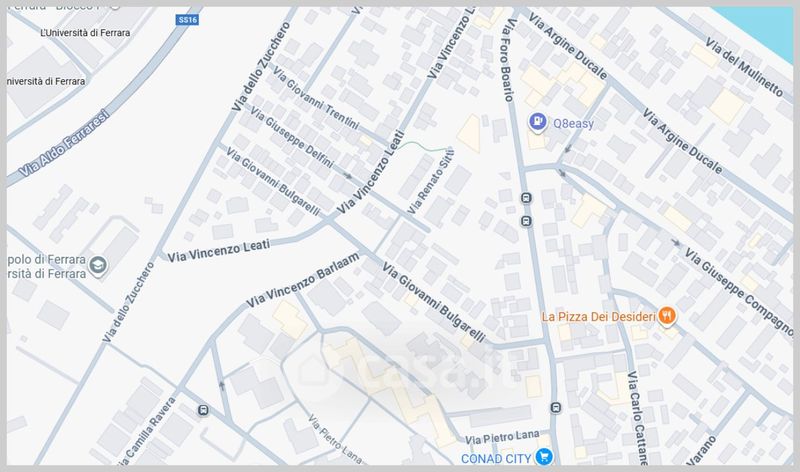This screenshot has height=472, width=800.
Task: Click Via Renato Sitti street label
Action: click(431, 181)
